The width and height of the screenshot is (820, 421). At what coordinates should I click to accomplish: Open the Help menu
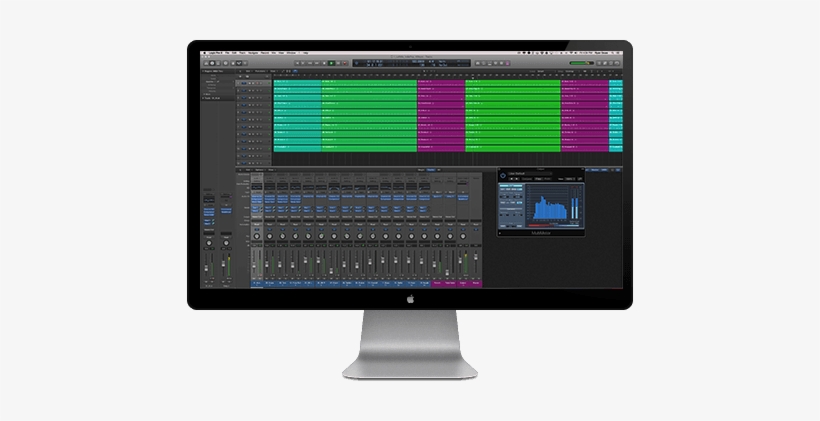pyautogui.click(x=305, y=53)
